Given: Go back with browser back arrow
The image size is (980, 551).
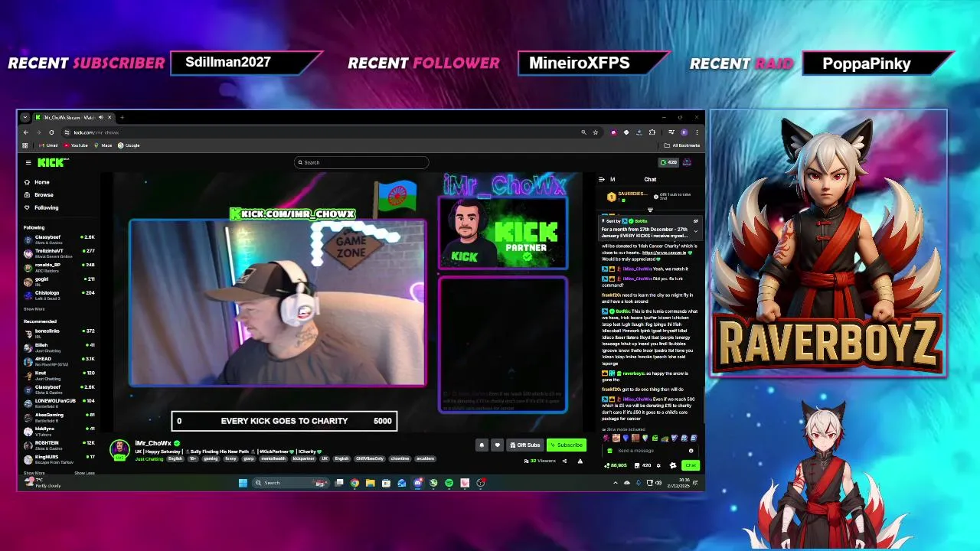Looking at the screenshot, I should 26,132.
